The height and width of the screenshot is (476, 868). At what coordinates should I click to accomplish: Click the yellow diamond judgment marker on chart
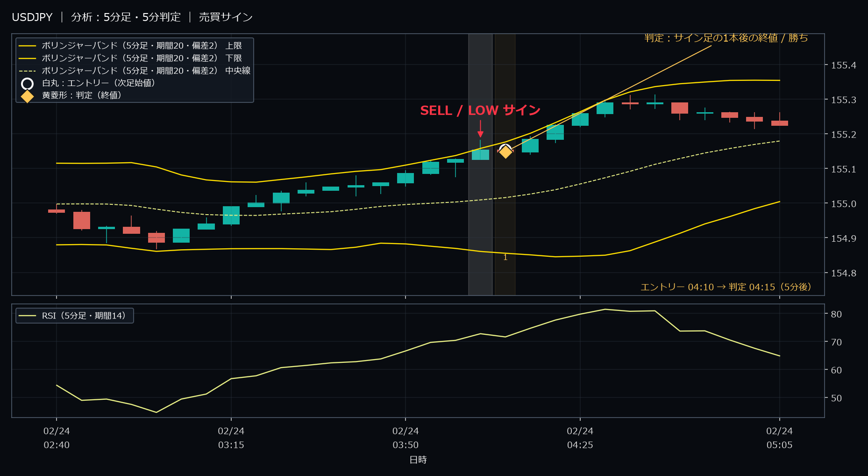(x=505, y=152)
